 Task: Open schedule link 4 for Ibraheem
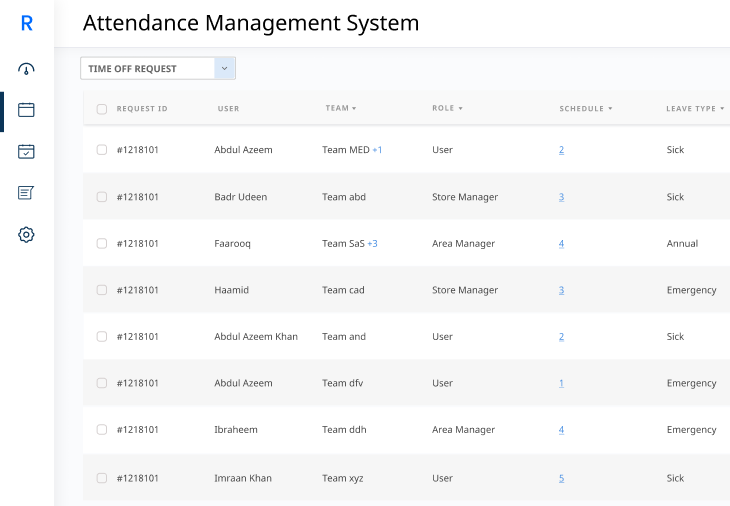click(561, 430)
